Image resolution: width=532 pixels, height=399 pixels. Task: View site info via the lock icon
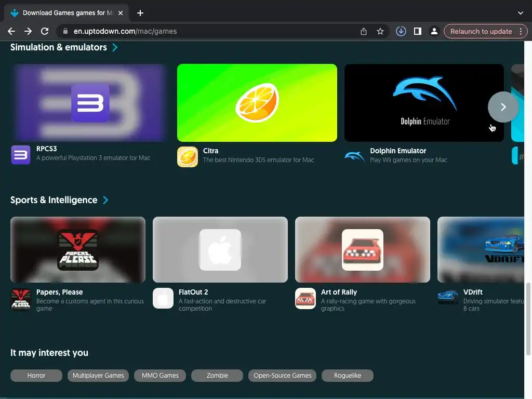pyautogui.click(x=65, y=31)
